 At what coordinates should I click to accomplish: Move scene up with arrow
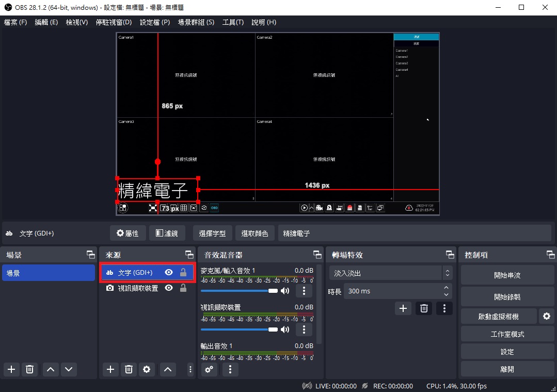point(51,369)
